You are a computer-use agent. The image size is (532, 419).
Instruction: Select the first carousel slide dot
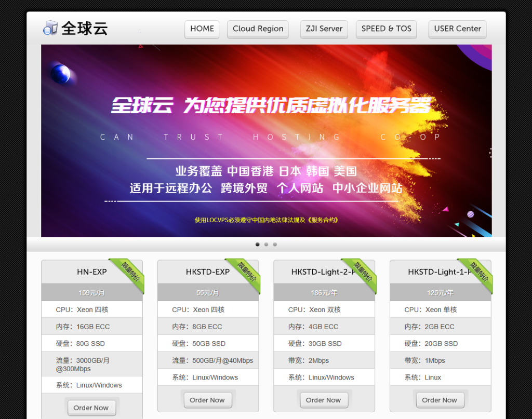(x=258, y=244)
